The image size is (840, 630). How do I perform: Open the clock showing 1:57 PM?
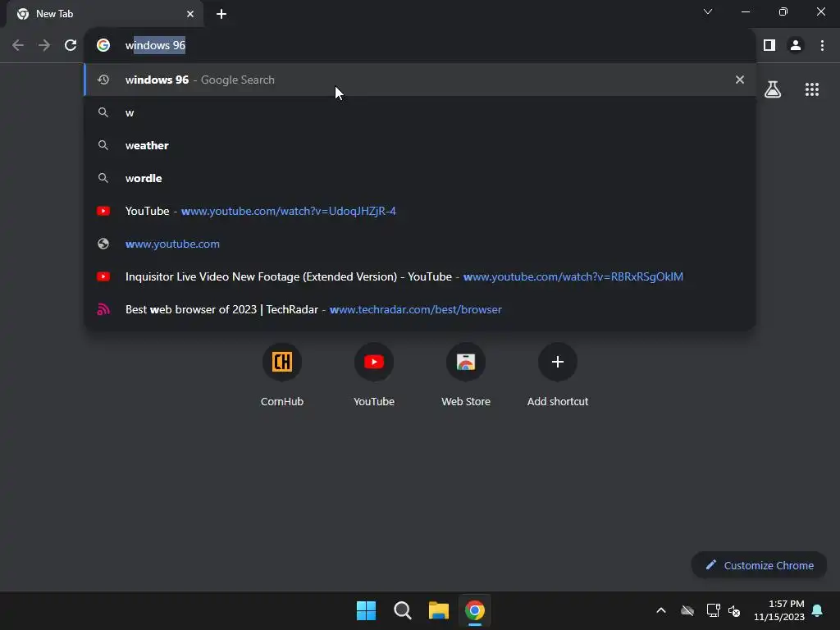[779, 610]
